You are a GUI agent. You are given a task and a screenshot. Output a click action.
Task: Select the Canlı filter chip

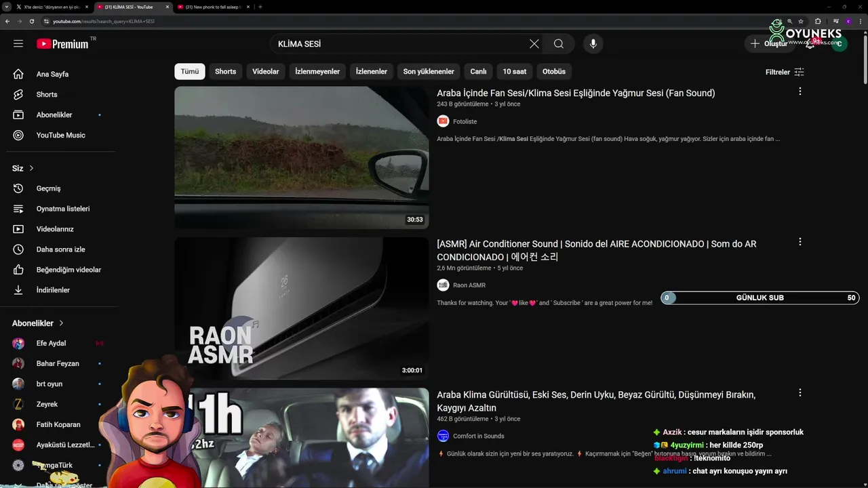pyautogui.click(x=479, y=71)
